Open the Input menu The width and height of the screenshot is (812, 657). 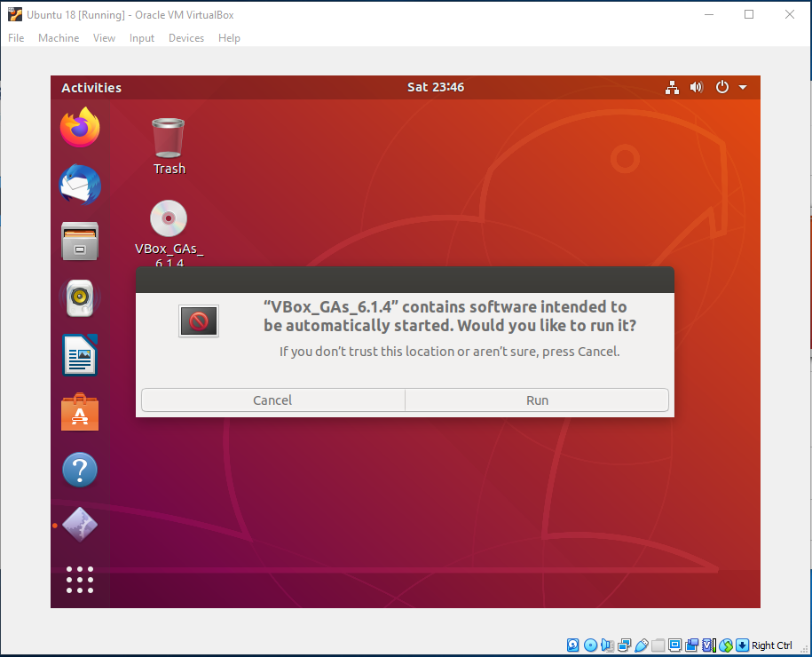(142, 38)
